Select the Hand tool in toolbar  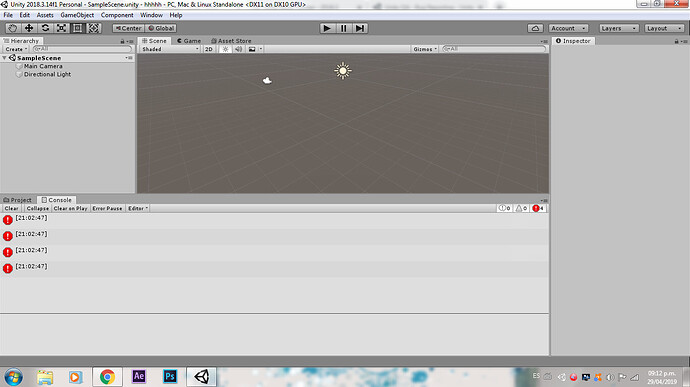pyautogui.click(x=12, y=28)
